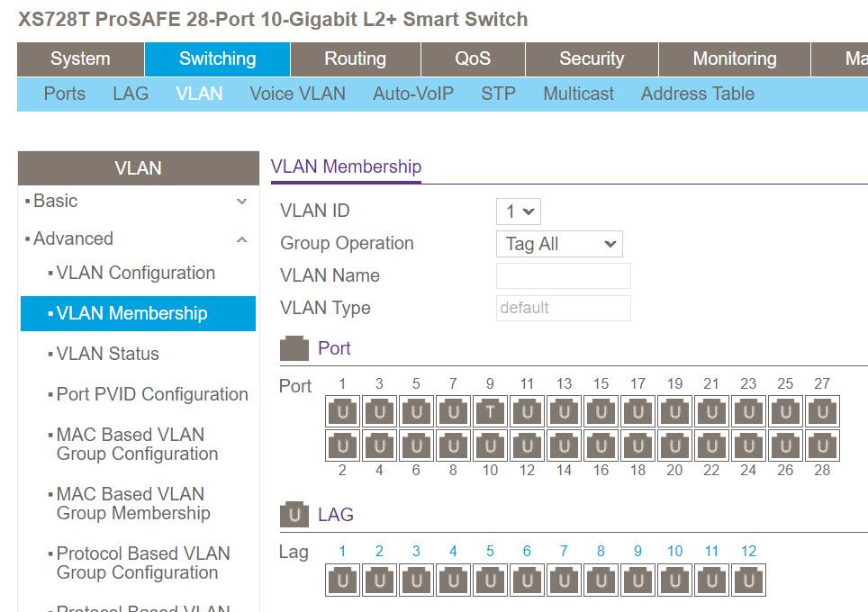
Task: Toggle membership of port 17 icon
Action: 637,411
